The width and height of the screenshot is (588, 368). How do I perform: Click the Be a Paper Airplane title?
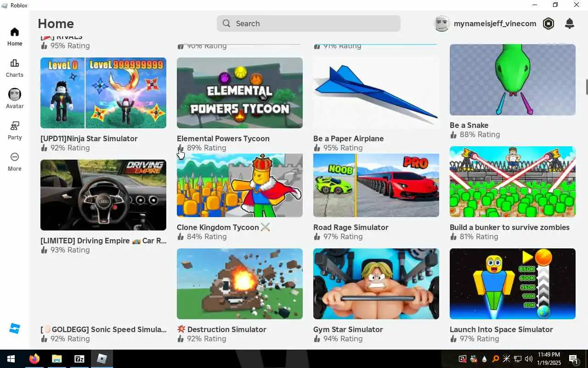tap(349, 138)
